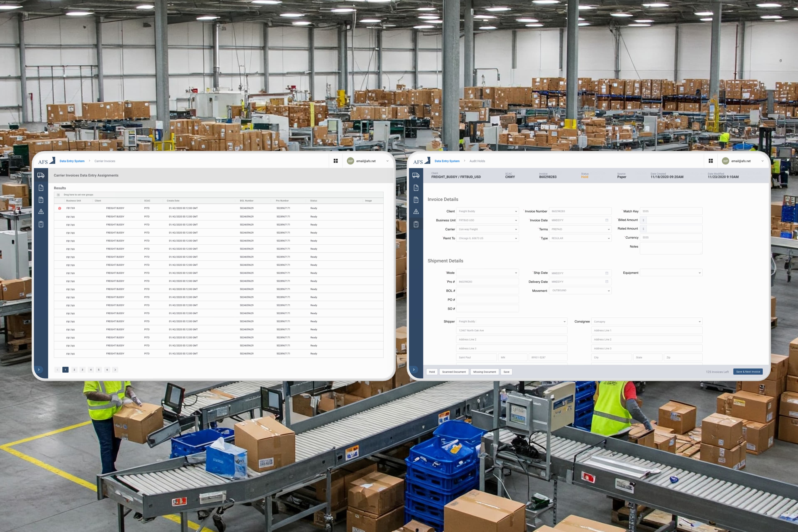The width and height of the screenshot is (798, 532).
Task: Open dollar document icon in Audit Holds window sidebar
Action: pos(416,199)
